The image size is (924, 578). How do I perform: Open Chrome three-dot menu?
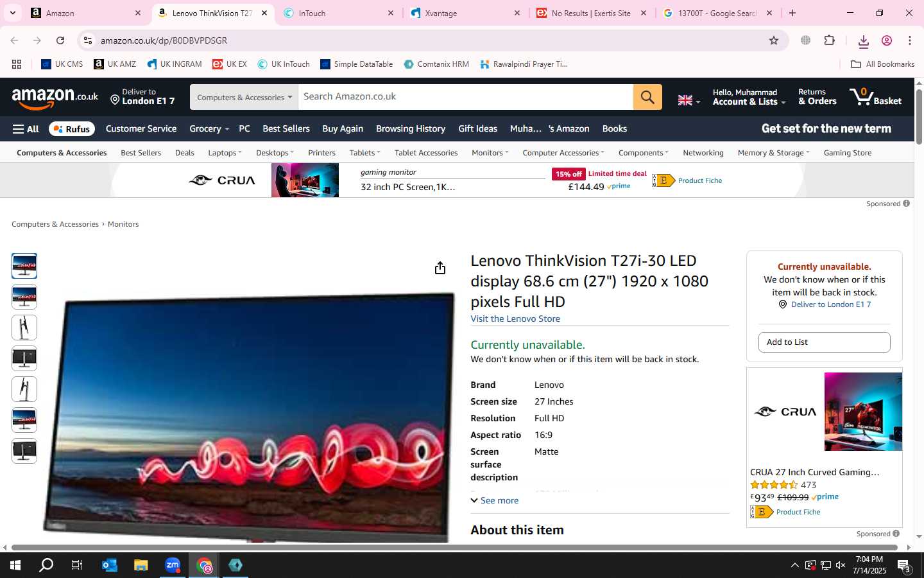[x=910, y=40]
